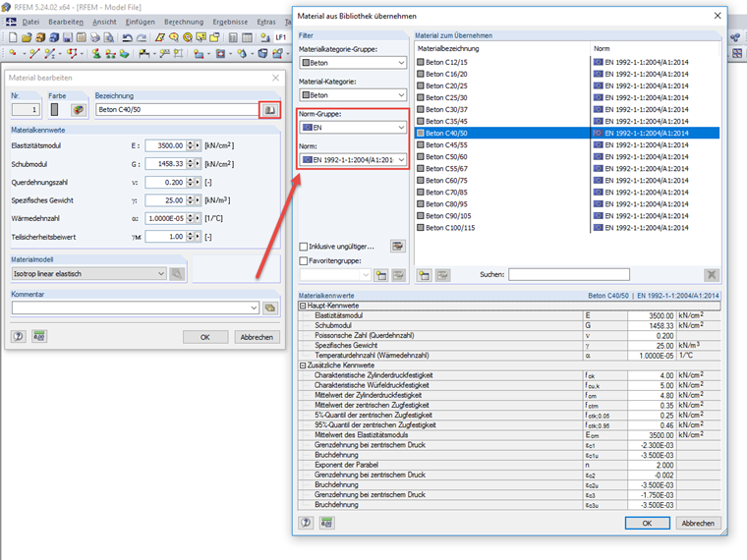Click help icon in library dialog bottom
The height and width of the screenshot is (560, 747).
tap(306, 523)
